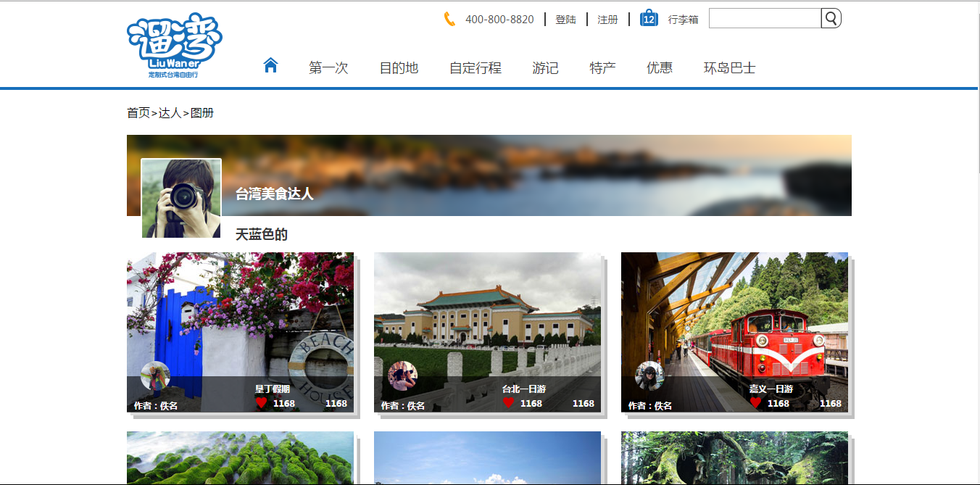Open the luggage box calendar icon

pos(649,19)
